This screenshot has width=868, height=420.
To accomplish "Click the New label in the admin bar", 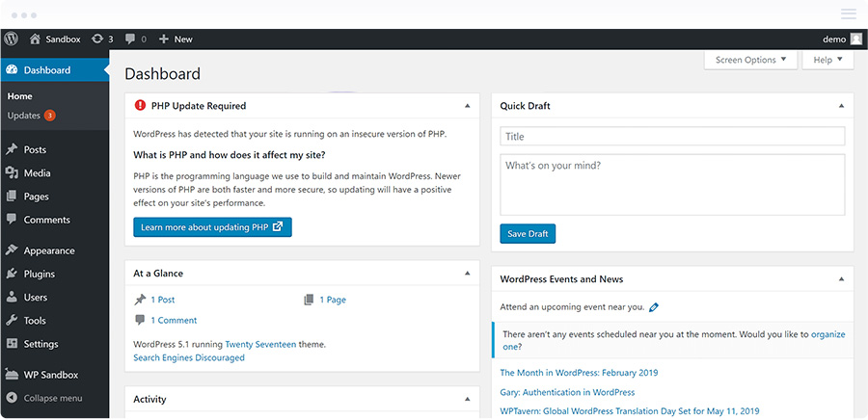I will click(x=183, y=39).
